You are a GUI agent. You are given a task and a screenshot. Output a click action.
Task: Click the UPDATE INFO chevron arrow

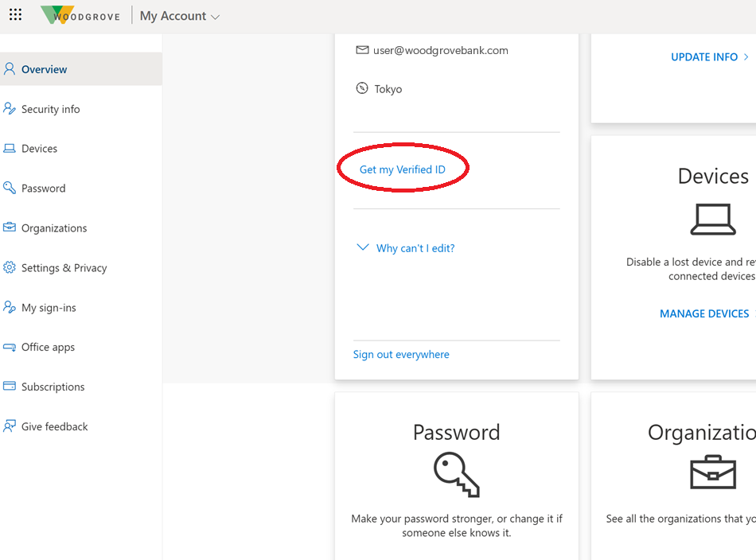(x=746, y=56)
